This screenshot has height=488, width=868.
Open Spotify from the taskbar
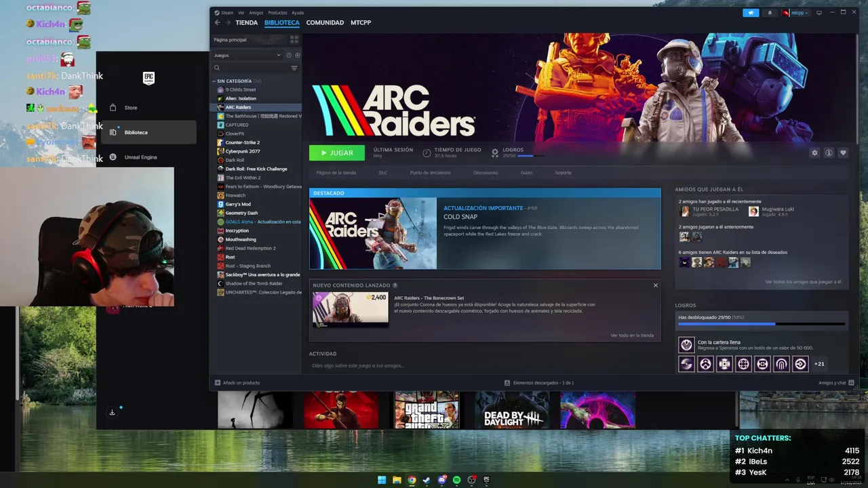coord(456,480)
